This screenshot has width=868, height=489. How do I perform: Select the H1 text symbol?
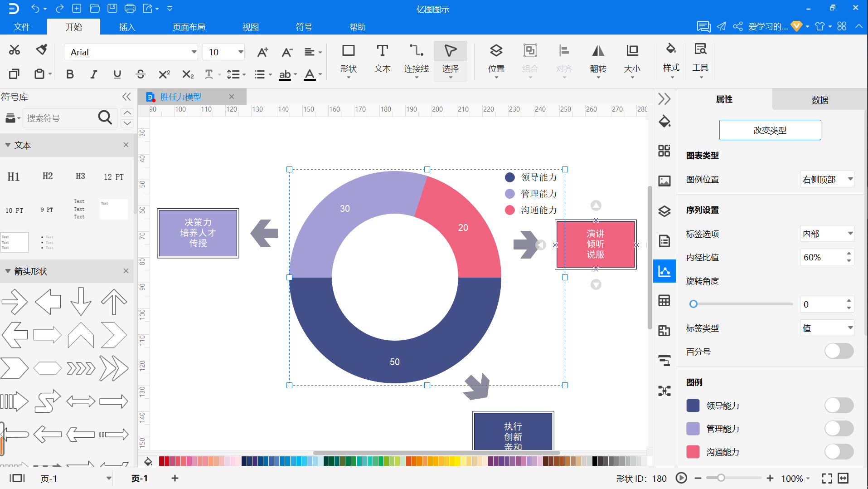pos(14,177)
